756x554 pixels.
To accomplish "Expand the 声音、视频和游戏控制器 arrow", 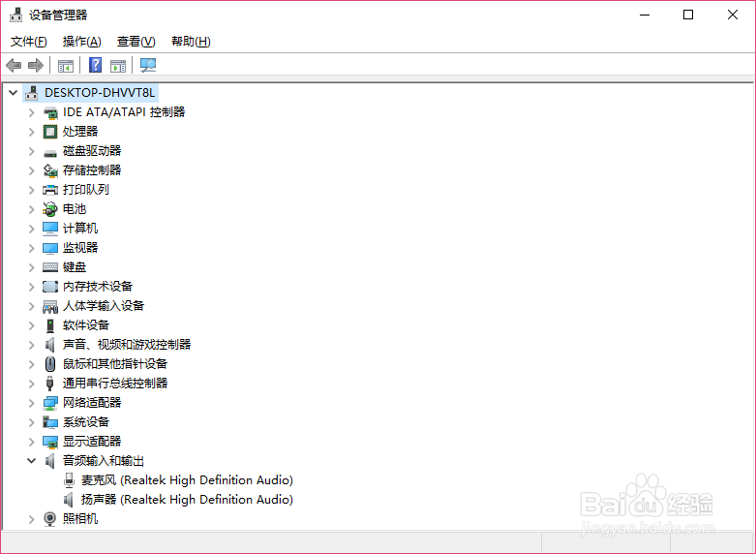I will pyautogui.click(x=32, y=345).
